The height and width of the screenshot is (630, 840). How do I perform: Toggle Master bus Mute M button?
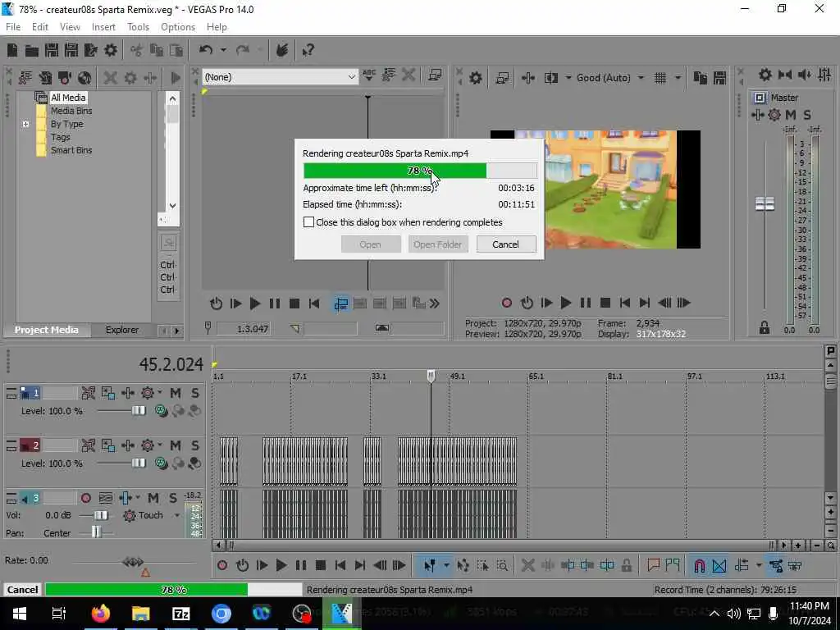(x=790, y=115)
